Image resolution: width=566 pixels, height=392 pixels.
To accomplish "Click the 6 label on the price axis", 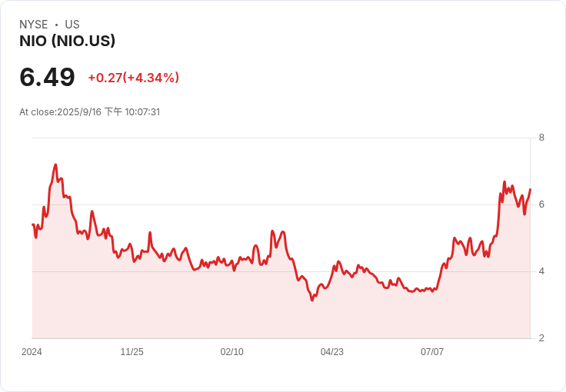I will coord(541,204).
